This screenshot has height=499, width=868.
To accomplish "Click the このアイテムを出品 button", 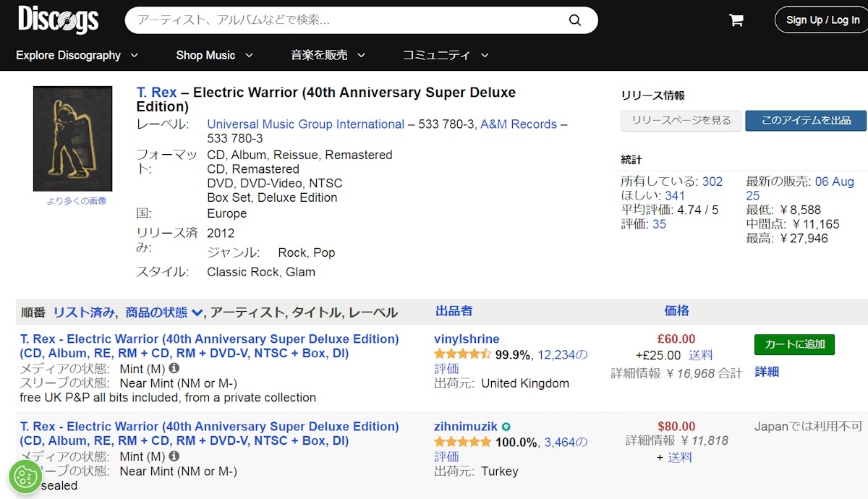I will [x=805, y=121].
